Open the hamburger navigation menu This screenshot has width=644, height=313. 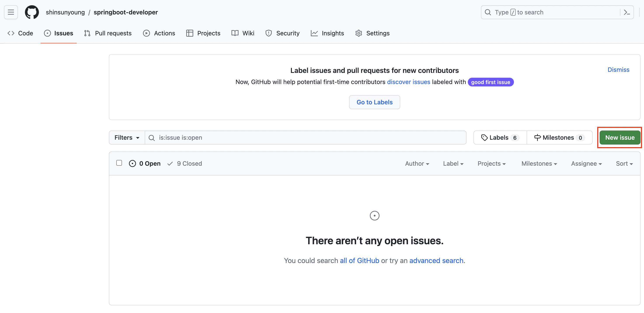(x=11, y=12)
